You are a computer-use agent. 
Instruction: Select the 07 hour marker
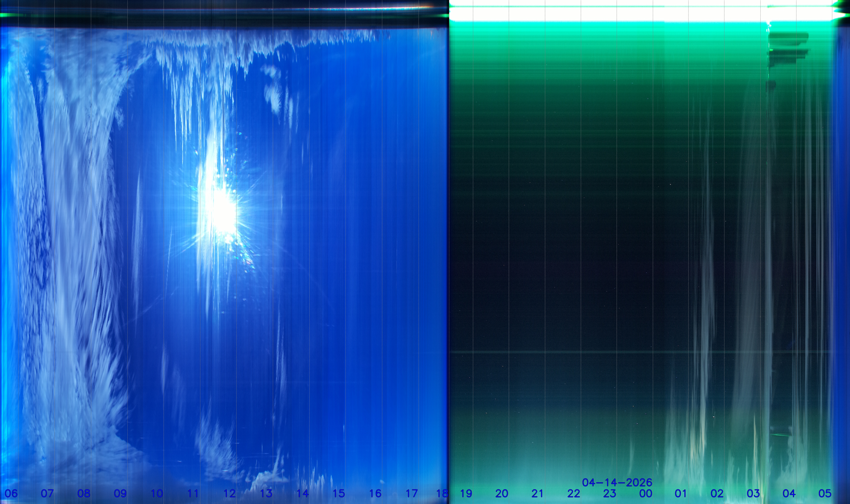47,493
